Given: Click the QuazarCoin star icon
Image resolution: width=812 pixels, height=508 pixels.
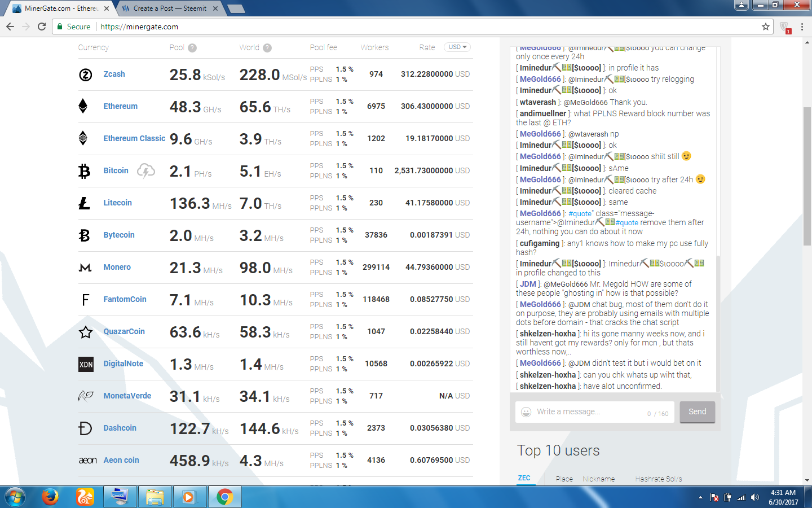Looking at the screenshot, I should [86, 332].
